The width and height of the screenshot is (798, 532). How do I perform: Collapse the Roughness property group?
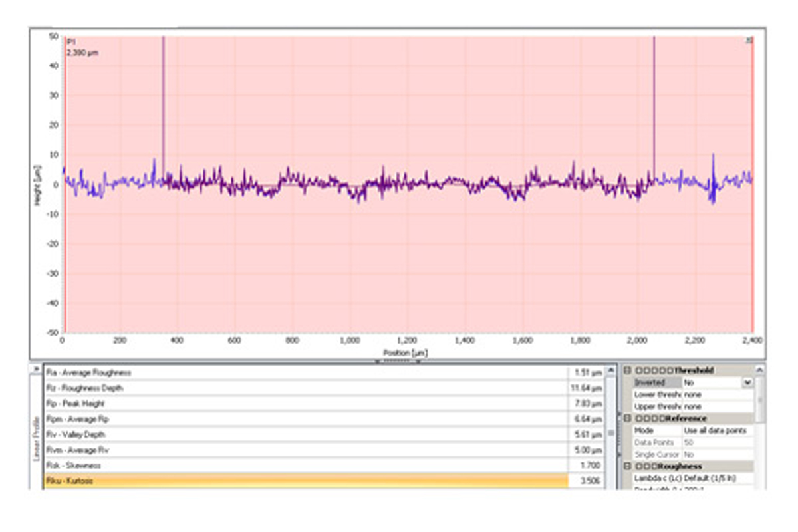tap(627, 467)
